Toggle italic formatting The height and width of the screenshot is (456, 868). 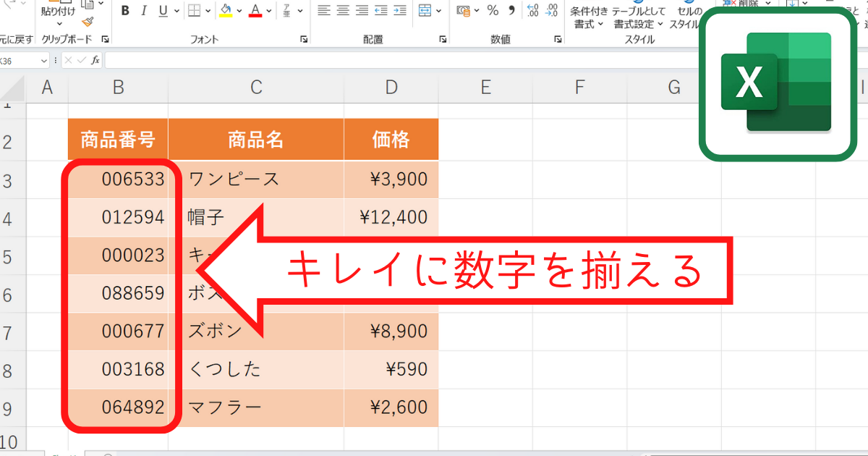[x=143, y=12]
